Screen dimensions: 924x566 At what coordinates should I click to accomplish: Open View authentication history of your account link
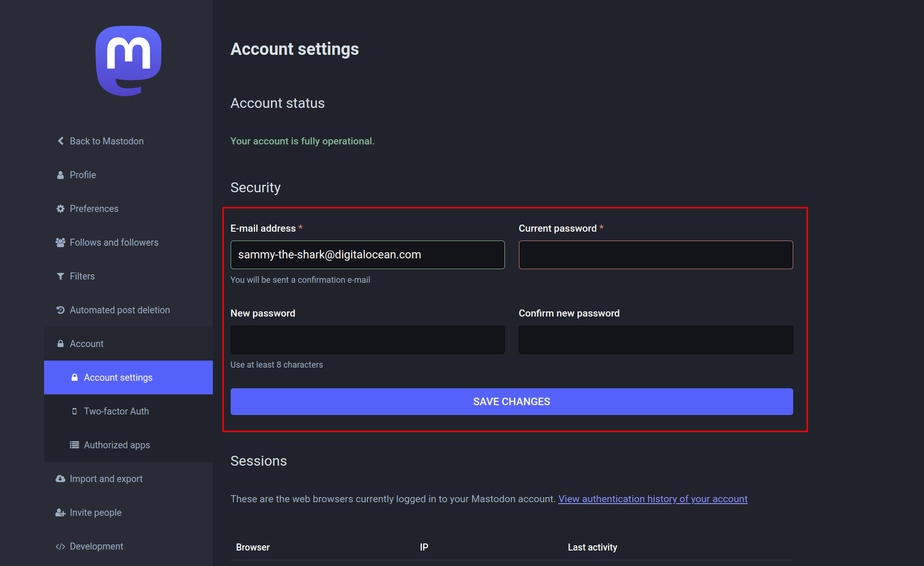(x=653, y=499)
